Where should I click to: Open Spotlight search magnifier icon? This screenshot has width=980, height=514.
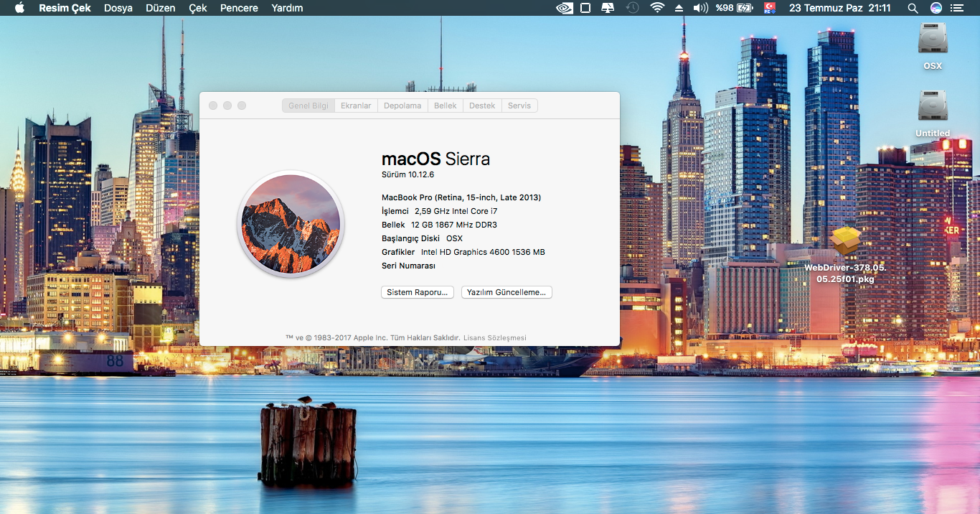coord(913,8)
